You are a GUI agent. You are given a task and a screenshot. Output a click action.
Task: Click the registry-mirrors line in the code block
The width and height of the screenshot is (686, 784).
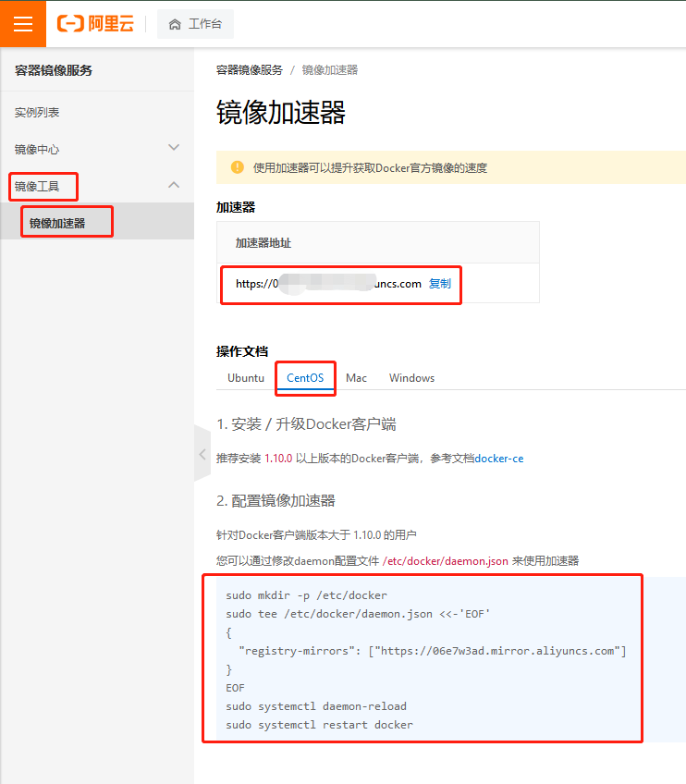433,651
